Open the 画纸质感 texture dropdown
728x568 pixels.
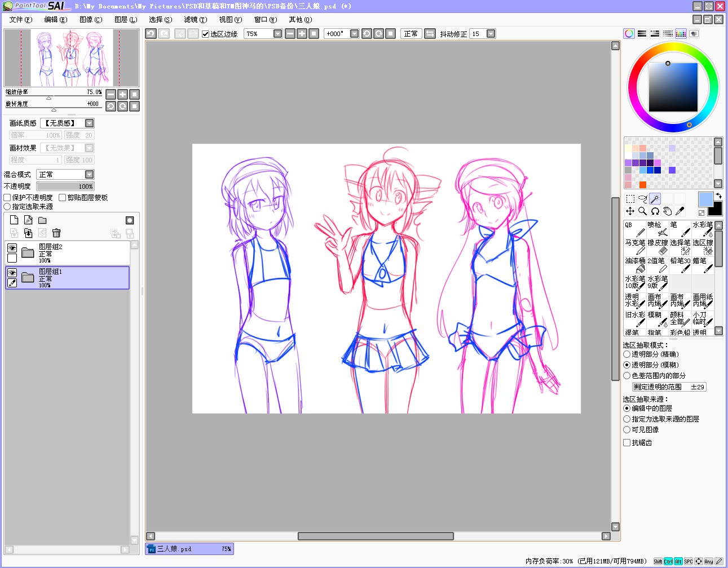click(67, 123)
